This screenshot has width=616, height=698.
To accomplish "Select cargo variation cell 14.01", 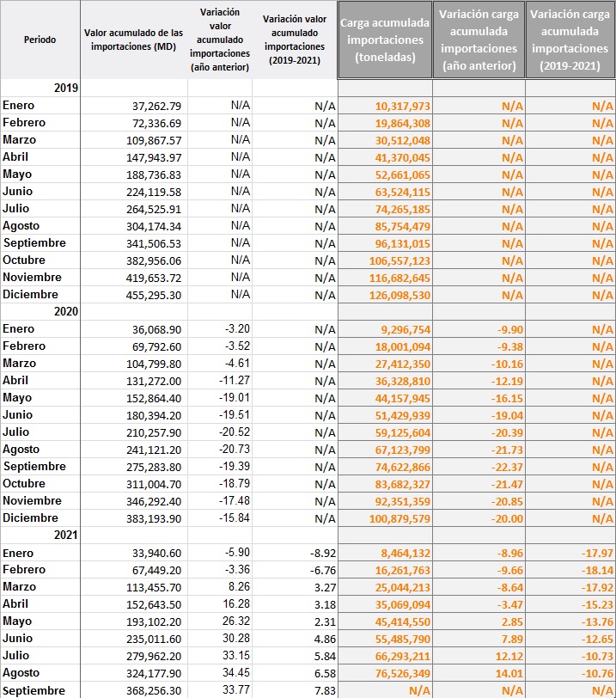I will click(479, 673).
